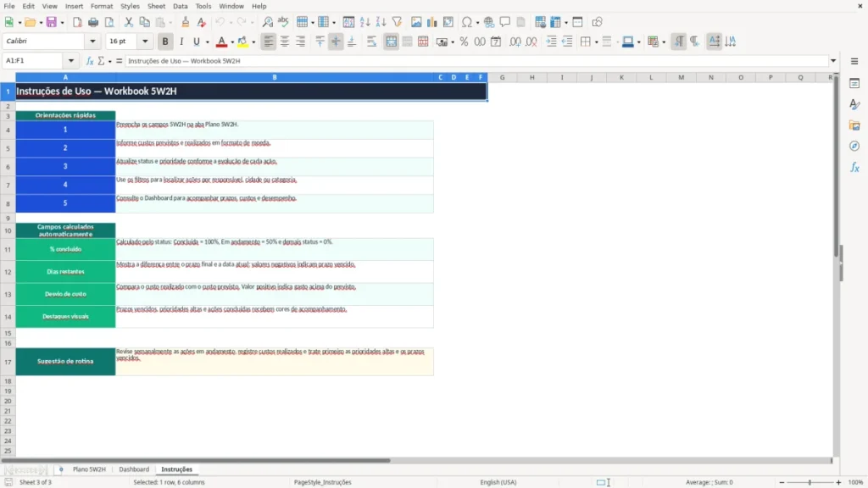Image resolution: width=868 pixels, height=488 pixels.
Task: Click the Insert chart icon
Action: click(x=432, y=22)
